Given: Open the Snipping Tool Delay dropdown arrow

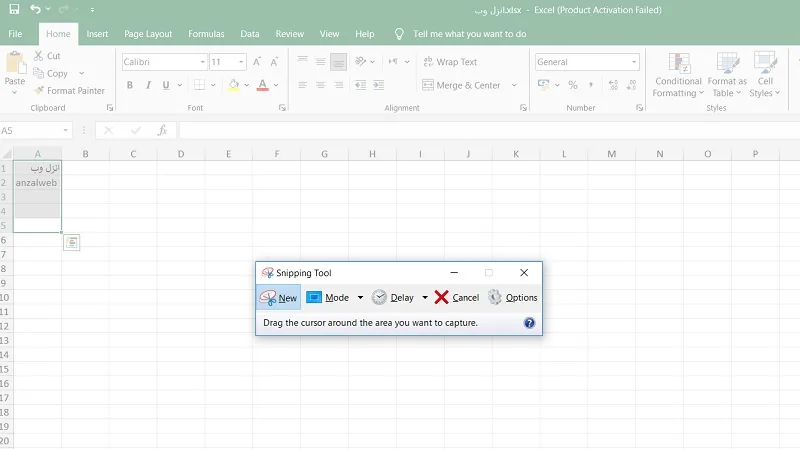Looking at the screenshot, I should point(424,297).
